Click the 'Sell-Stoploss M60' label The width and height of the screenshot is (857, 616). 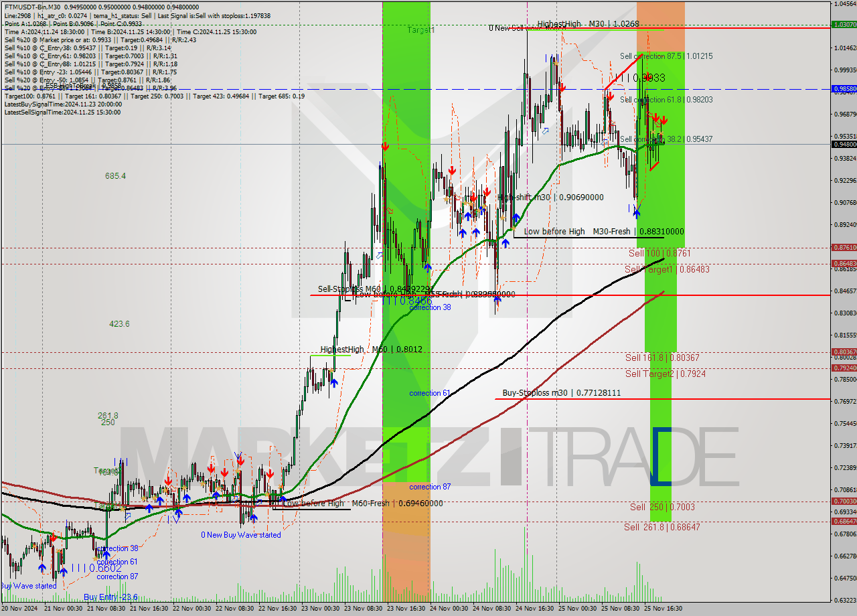[x=375, y=289]
